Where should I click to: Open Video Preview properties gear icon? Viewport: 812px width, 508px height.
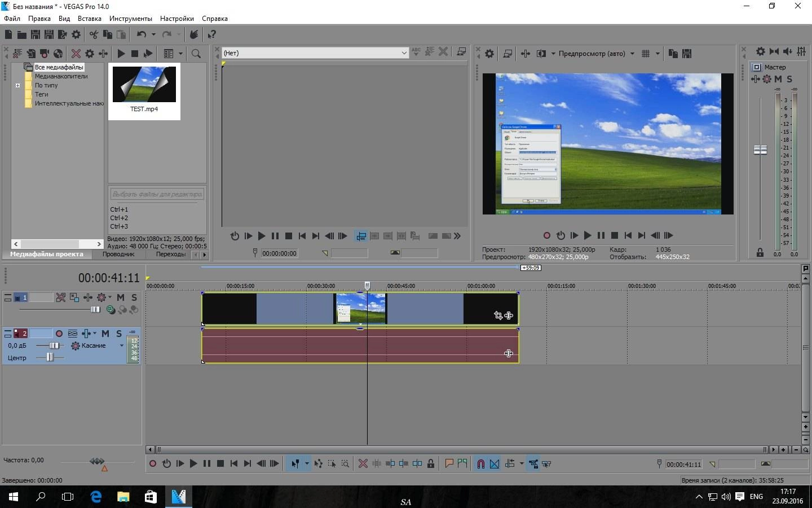pyautogui.click(x=489, y=54)
